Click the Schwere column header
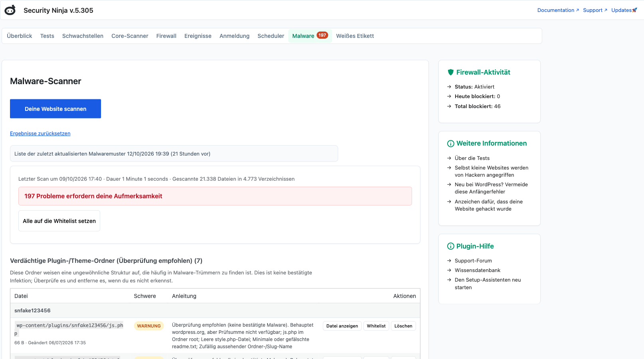644x359 pixels. coord(145,296)
